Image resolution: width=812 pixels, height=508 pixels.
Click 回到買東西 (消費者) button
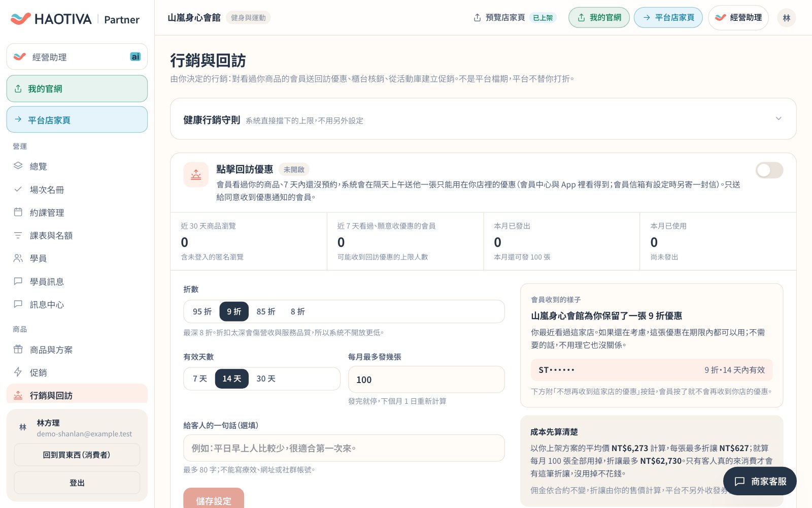pyautogui.click(x=77, y=455)
